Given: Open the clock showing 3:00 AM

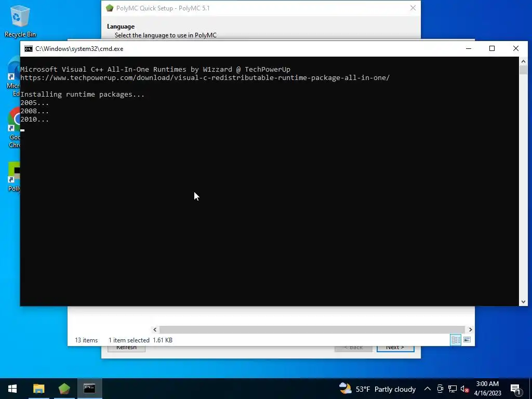Looking at the screenshot, I should pos(487,389).
